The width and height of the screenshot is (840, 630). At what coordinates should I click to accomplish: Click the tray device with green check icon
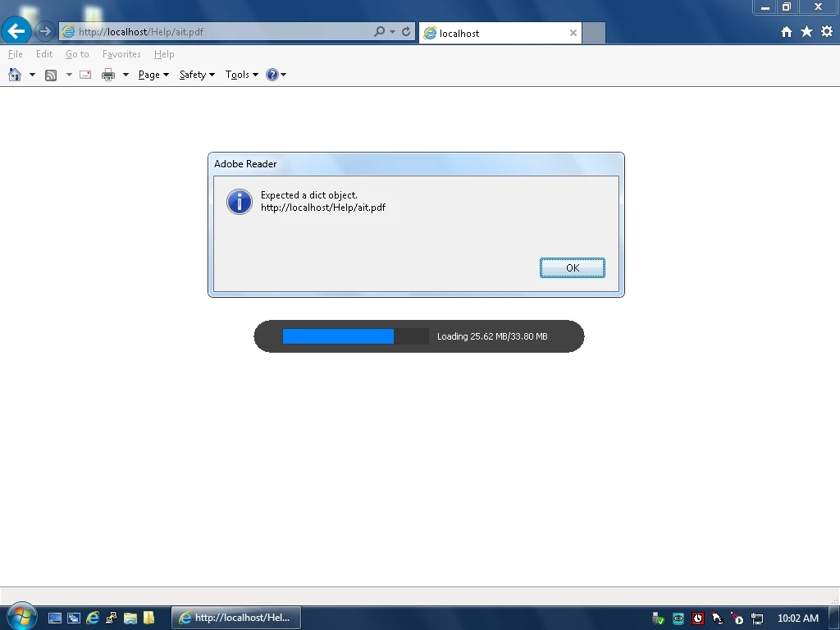659,619
